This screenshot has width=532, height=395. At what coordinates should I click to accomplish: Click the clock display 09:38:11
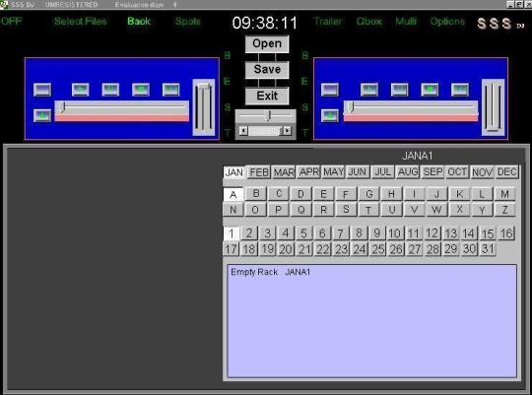pos(265,23)
